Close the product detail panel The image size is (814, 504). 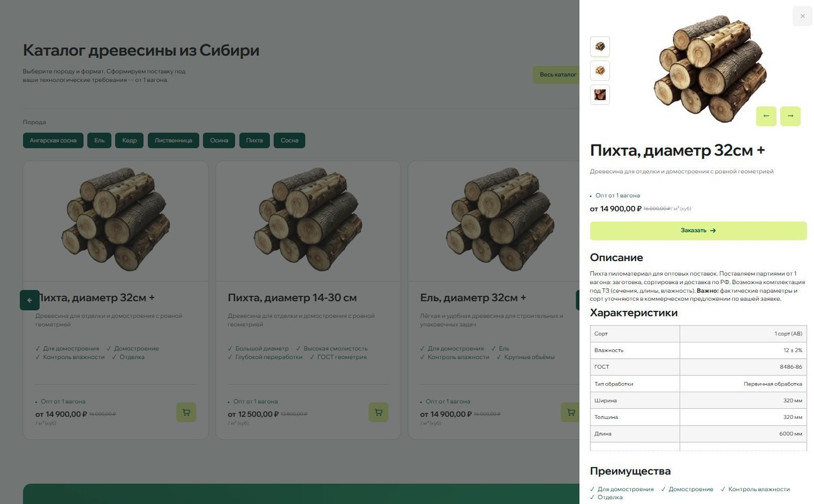(x=802, y=16)
